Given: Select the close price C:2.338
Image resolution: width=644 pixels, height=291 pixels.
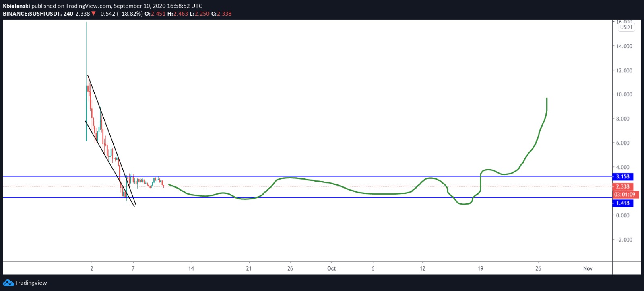Looking at the screenshot, I should 221,14.
